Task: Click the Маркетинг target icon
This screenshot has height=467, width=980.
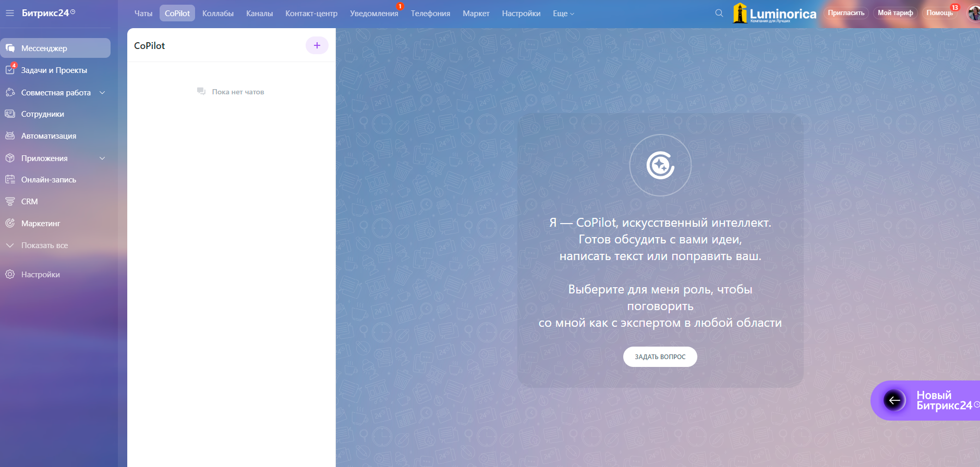Action: pyautogui.click(x=10, y=223)
